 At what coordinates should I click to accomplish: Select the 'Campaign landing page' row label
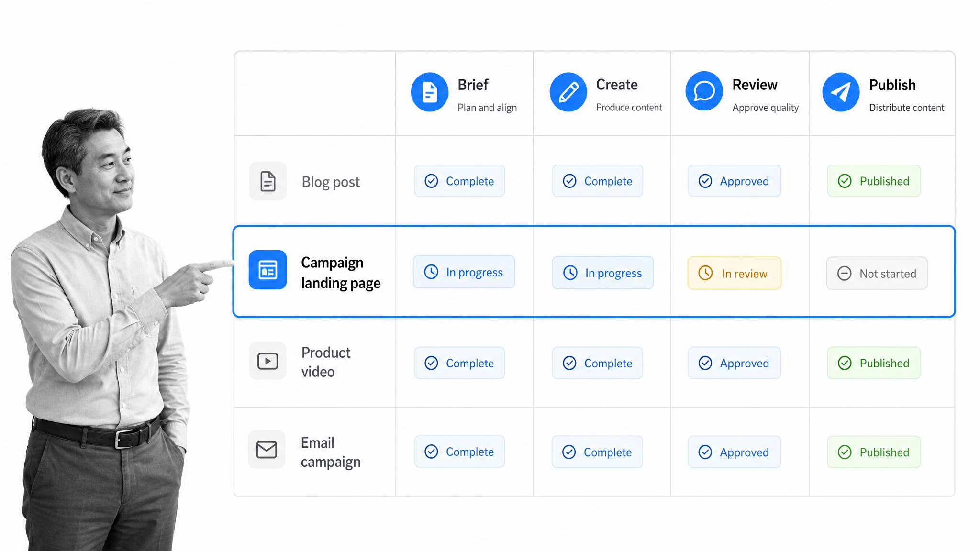point(341,273)
